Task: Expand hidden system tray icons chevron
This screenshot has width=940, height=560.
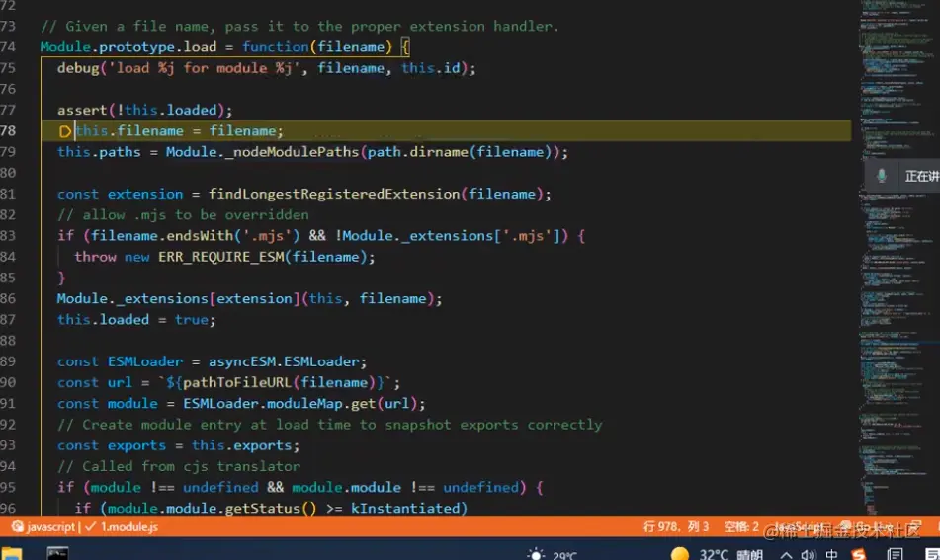Action: tap(786, 555)
